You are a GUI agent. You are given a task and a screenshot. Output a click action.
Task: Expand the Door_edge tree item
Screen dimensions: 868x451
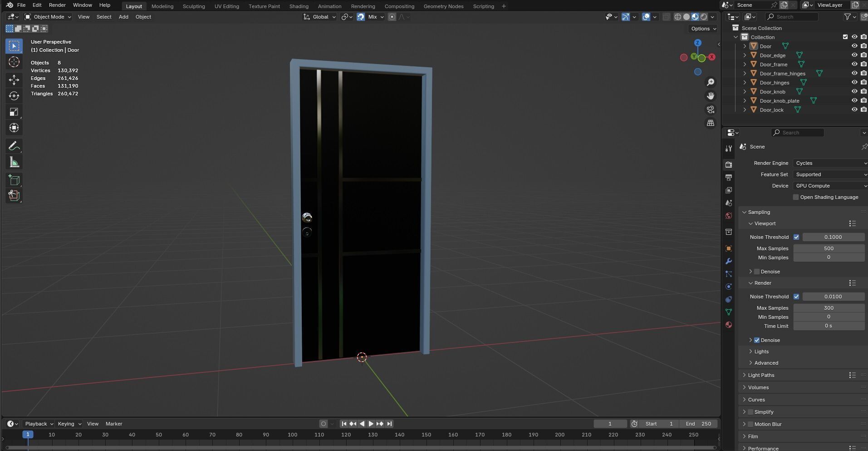click(745, 55)
